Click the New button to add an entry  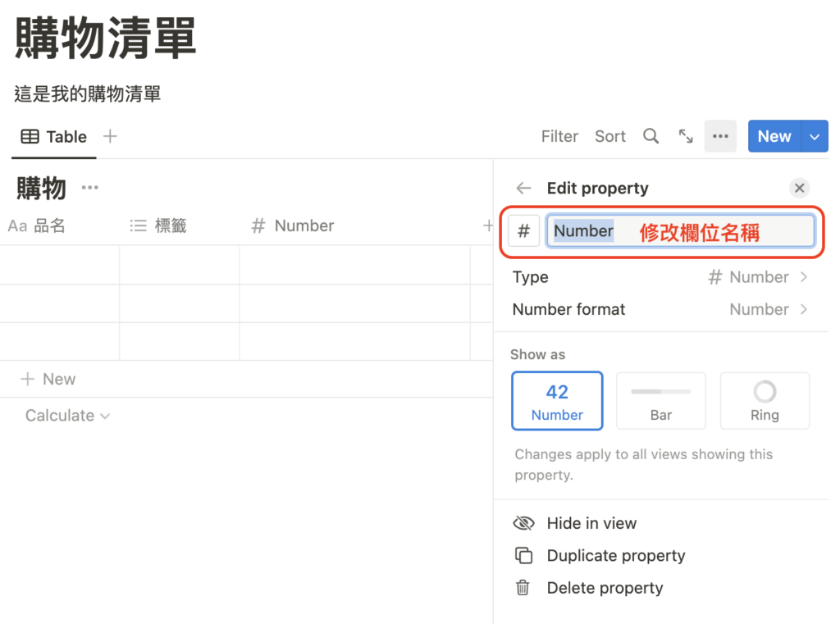pyautogui.click(x=774, y=136)
